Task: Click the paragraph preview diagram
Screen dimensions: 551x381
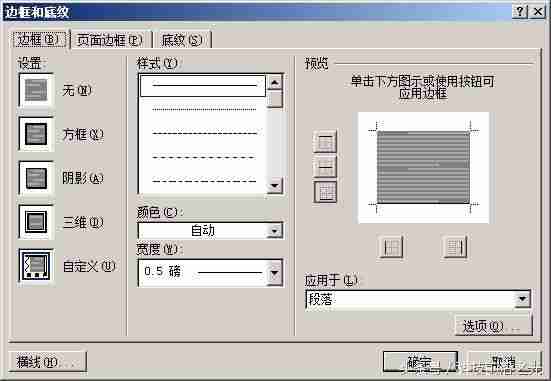Action: [423, 168]
